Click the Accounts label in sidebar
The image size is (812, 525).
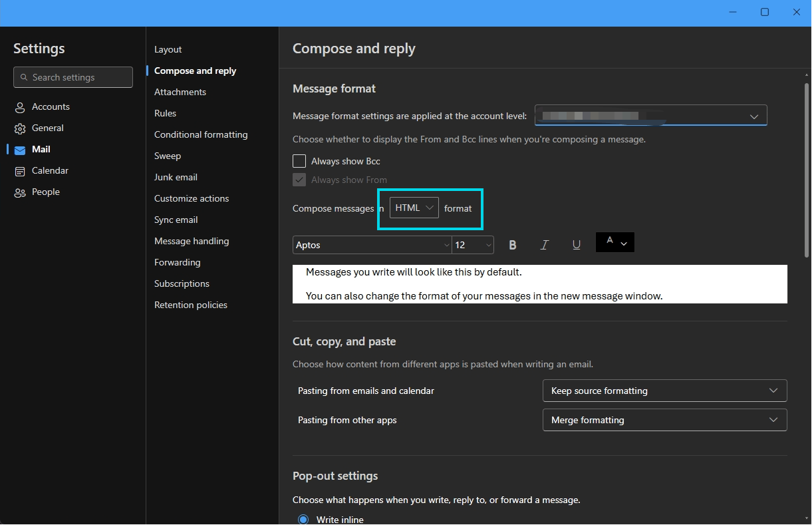click(51, 106)
